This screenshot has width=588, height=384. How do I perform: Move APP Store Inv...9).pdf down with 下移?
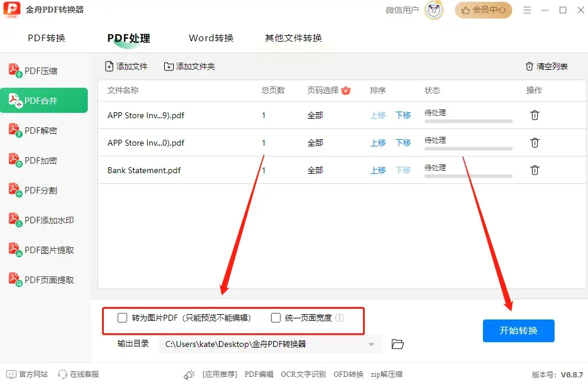tap(403, 115)
